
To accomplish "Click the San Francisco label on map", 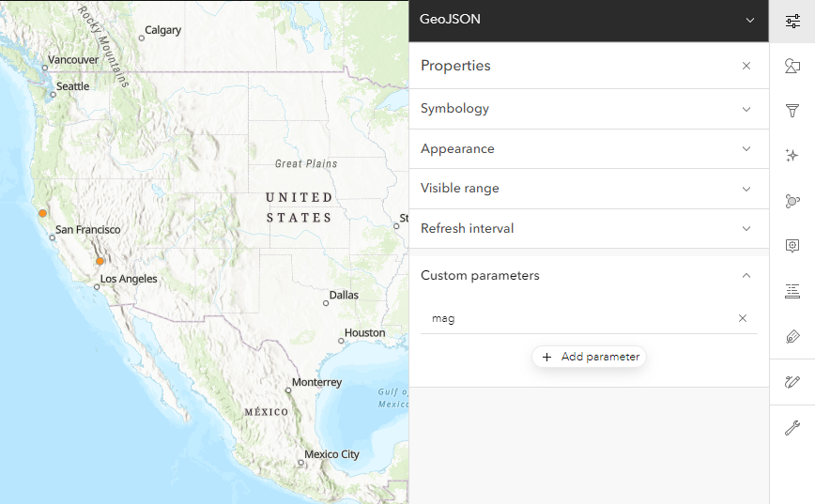I will (88, 229).
